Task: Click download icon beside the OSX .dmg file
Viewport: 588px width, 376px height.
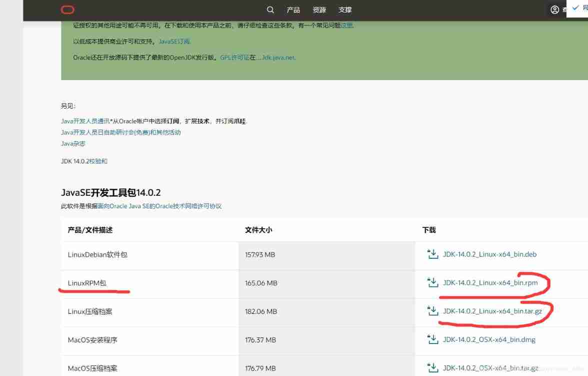Action: 432,339
